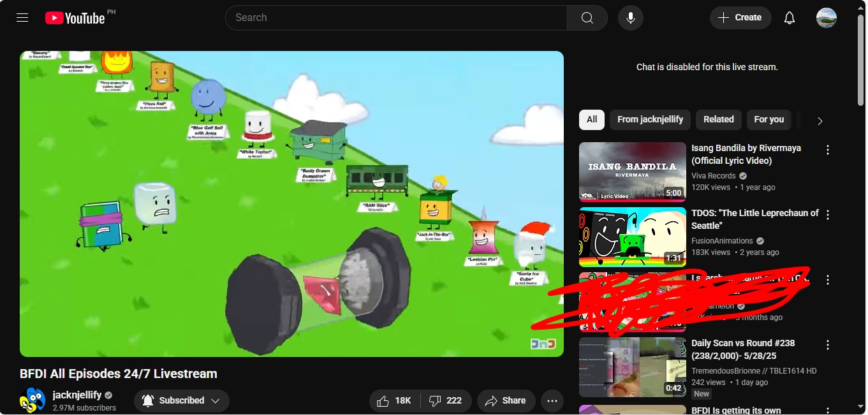868x415 pixels.
Task: Open more actions menu for the livestream
Action: (552, 400)
